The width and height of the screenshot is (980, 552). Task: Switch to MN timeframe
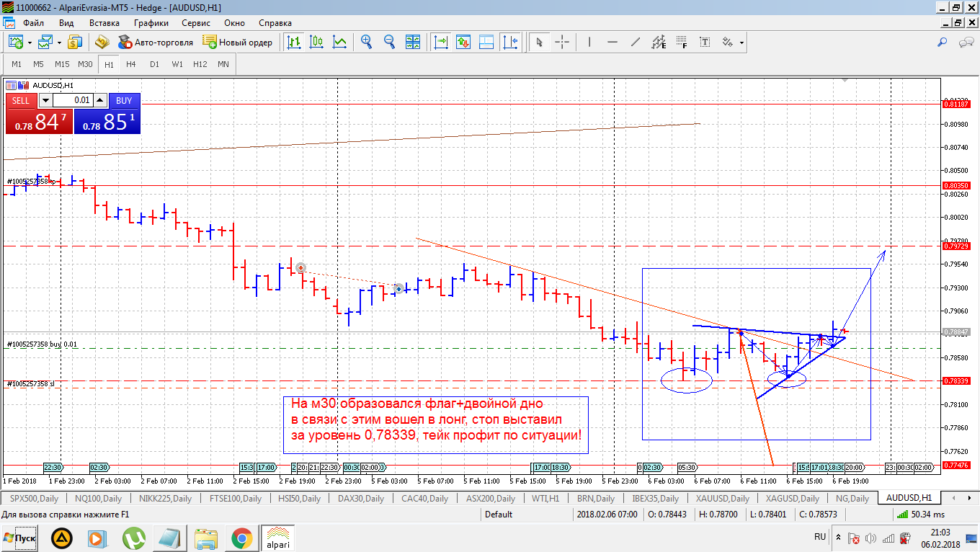(x=223, y=64)
